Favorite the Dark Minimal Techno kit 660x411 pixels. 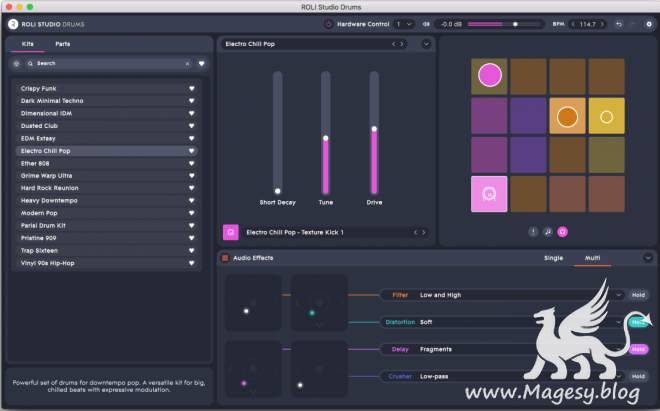tap(192, 101)
